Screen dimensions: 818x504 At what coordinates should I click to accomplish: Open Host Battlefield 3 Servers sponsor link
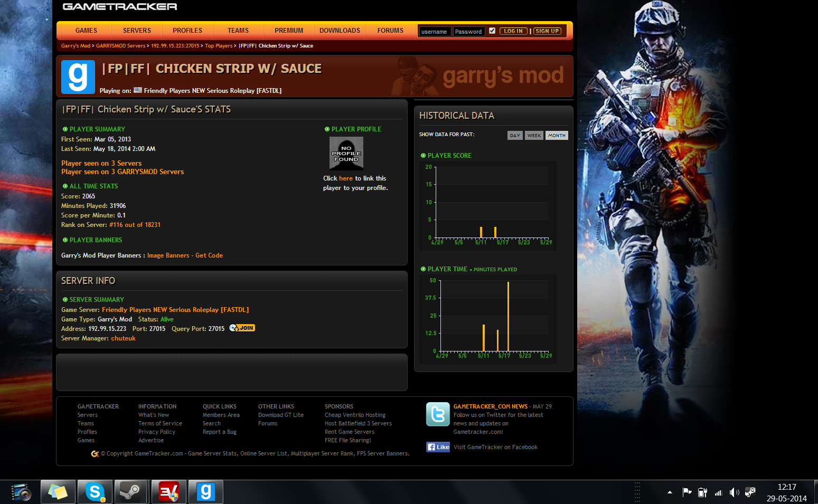358,424
